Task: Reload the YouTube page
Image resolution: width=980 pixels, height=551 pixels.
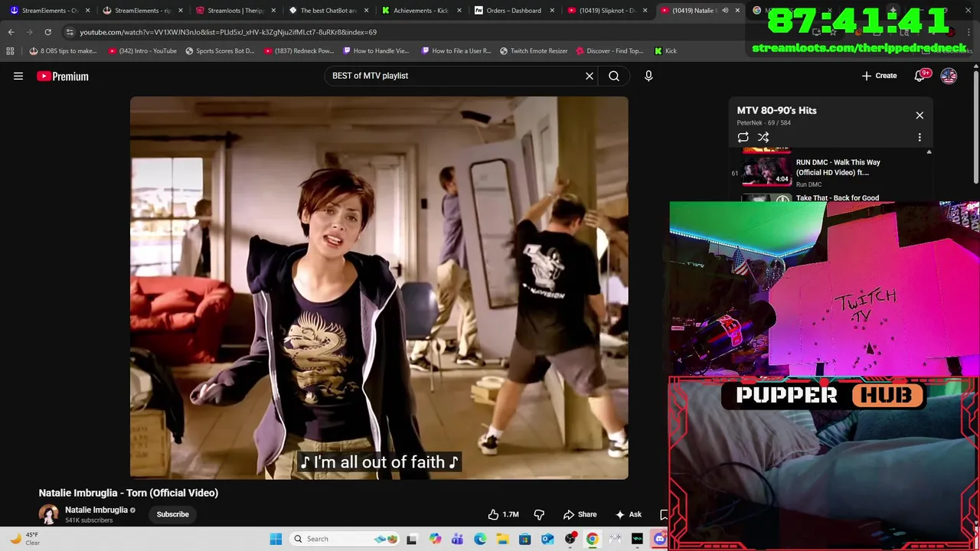Action: tap(47, 32)
